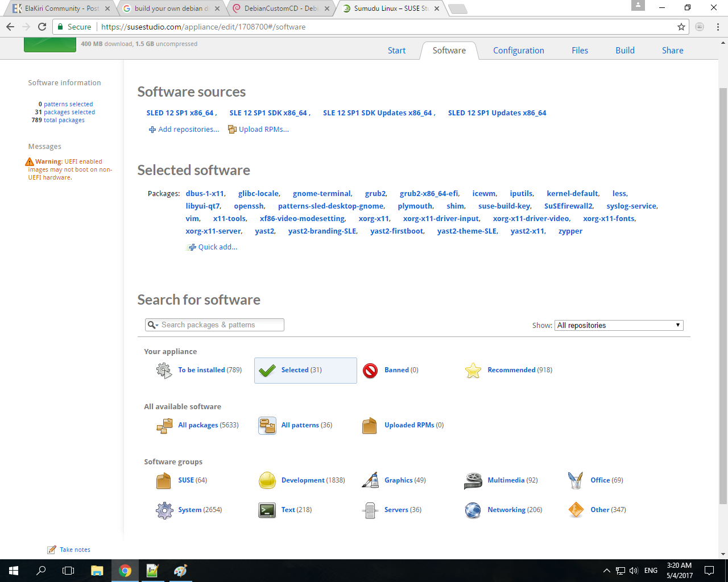The height and width of the screenshot is (582, 728).
Task: Click the Other group orange icon
Action: tap(576, 510)
